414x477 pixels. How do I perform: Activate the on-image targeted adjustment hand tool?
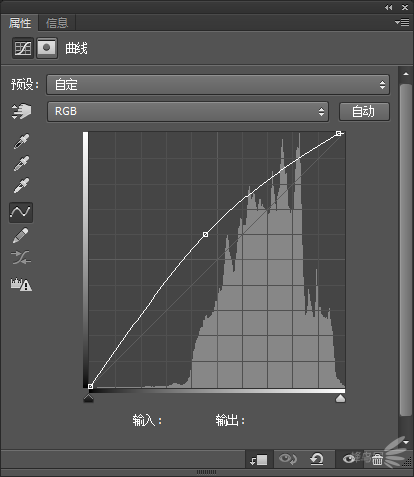21,111
